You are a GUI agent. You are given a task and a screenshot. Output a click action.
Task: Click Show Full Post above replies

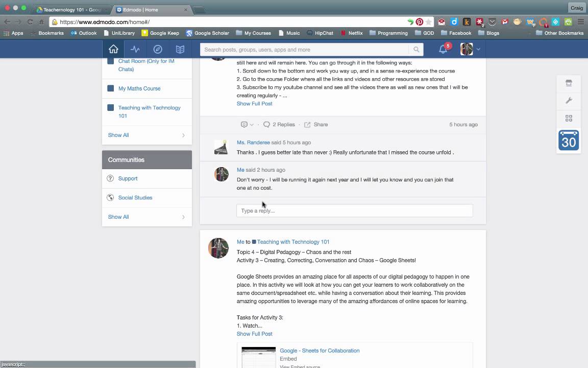(x=254, y=104)
